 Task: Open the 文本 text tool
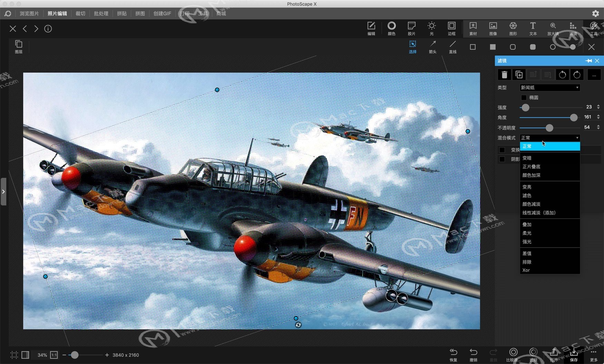533,29
